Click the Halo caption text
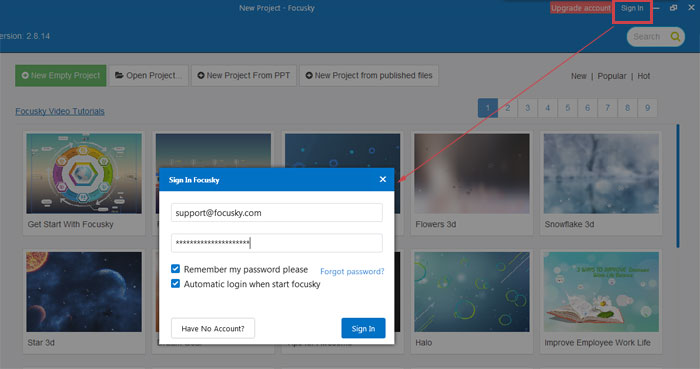Screen dimensions: 700x369 [424, 343]
